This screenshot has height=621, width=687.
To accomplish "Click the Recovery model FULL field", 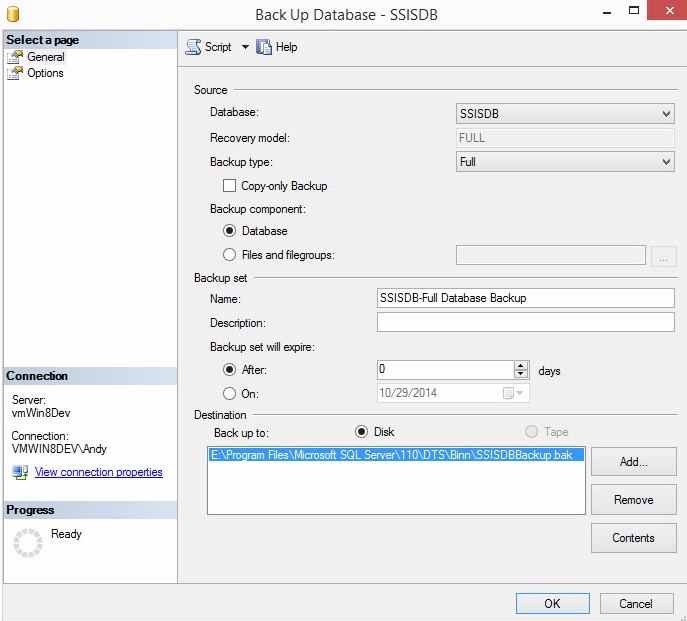I will point(565,138).
